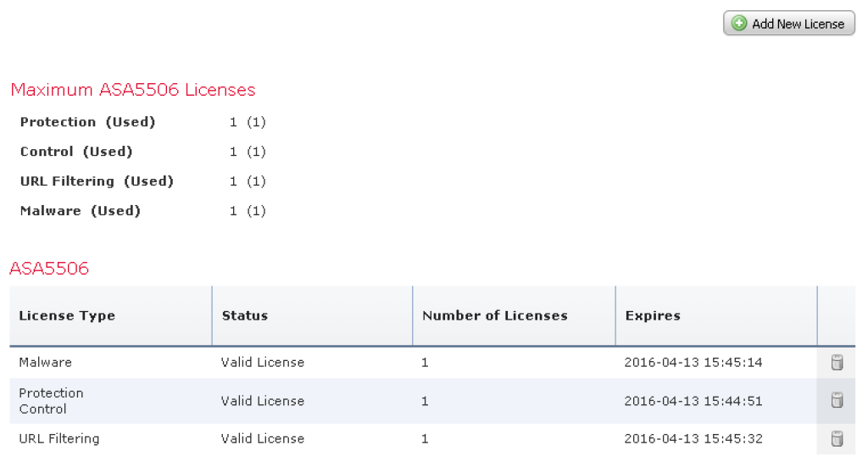Viewport: 868px width, 467px height.
Task: Click the URL Filtering (Used) label
Action: (97, 181)
